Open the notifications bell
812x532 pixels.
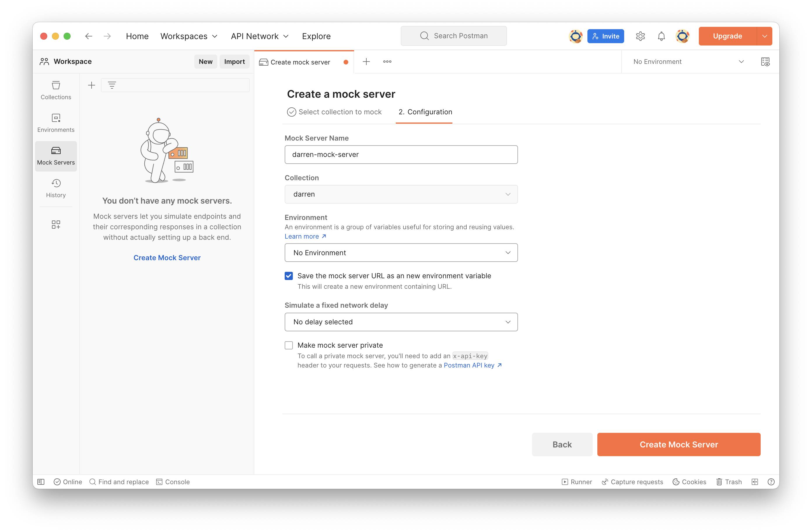(661, 36)
